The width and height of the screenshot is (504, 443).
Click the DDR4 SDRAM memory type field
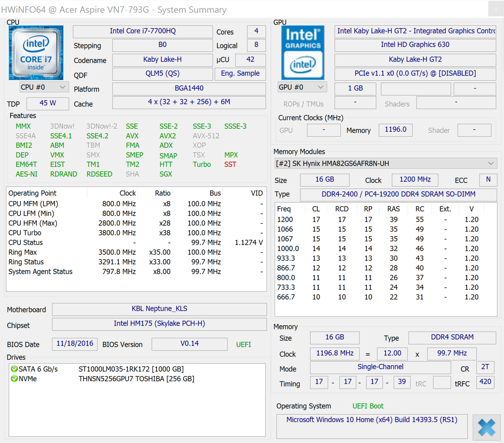[x=452, y=338]
